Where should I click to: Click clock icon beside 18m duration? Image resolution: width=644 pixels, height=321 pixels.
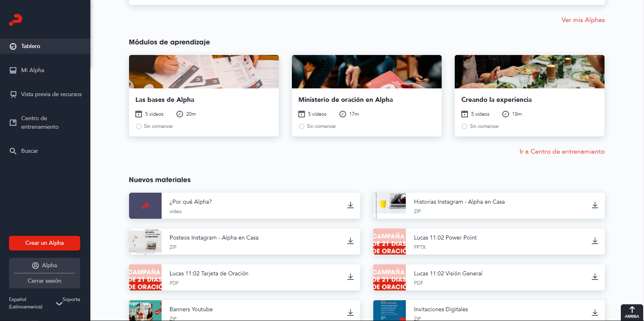tap(506, 114)
